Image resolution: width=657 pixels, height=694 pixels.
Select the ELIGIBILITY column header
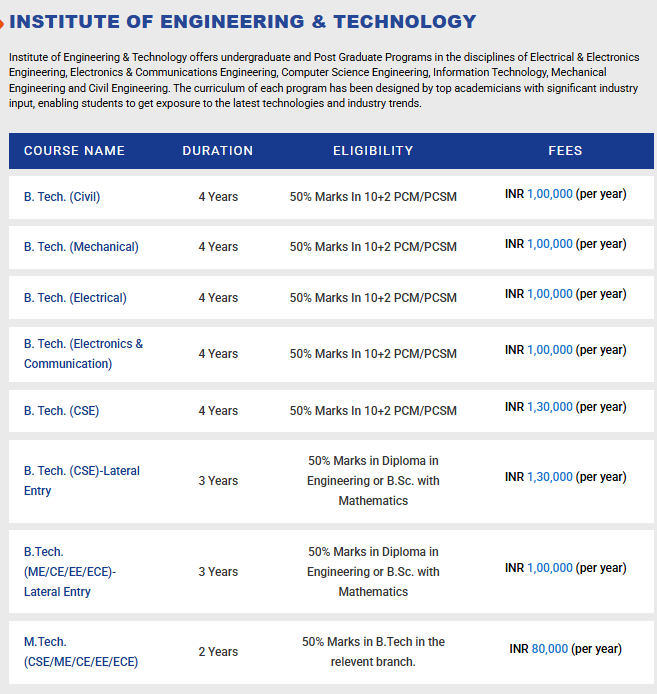pos(373,151)
